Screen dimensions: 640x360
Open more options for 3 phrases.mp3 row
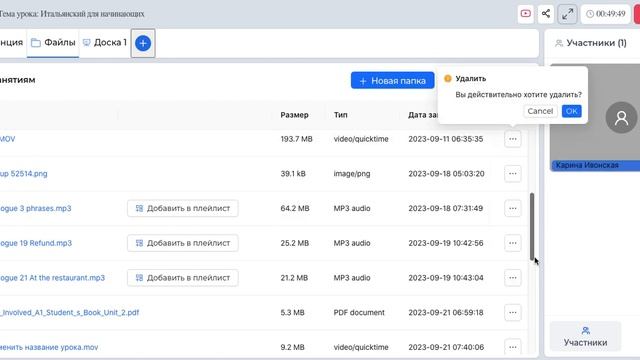click(513, 208)
